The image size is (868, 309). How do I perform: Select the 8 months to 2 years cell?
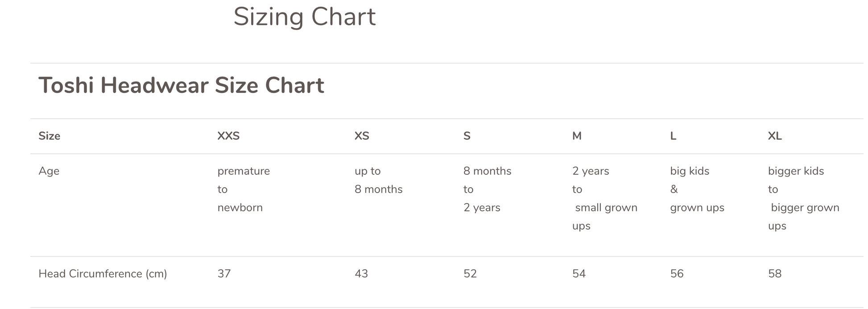487,190
